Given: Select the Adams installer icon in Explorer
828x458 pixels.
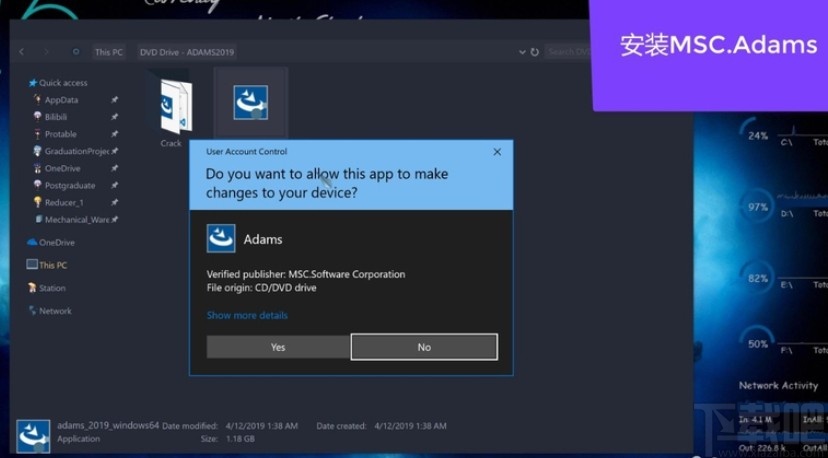Looking at the screenshot, I should click(251, 102).
